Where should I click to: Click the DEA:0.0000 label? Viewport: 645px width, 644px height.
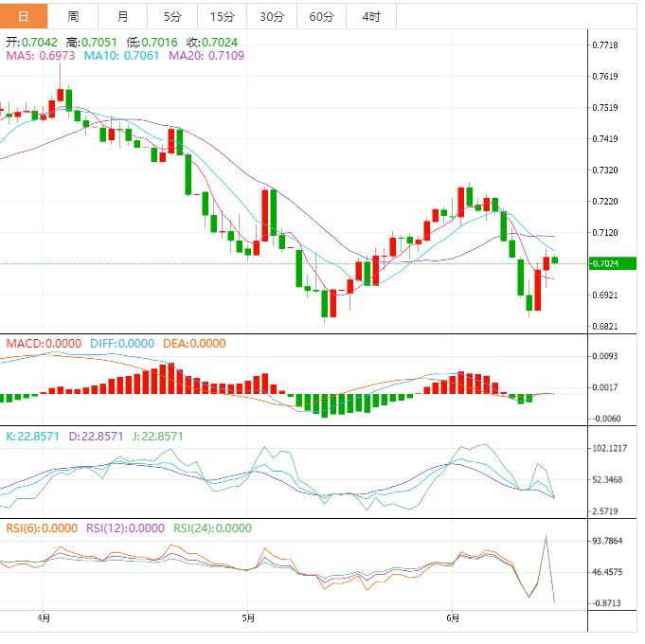[193, 344]
